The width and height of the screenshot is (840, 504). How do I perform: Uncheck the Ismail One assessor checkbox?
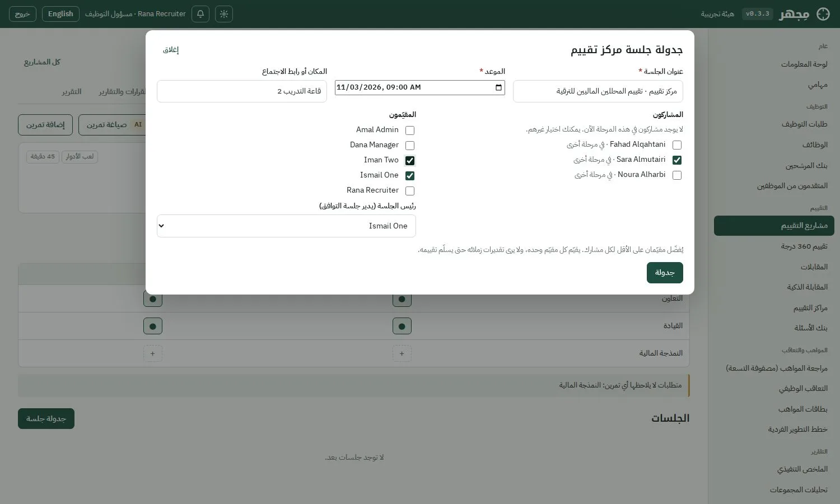point(410,176)
